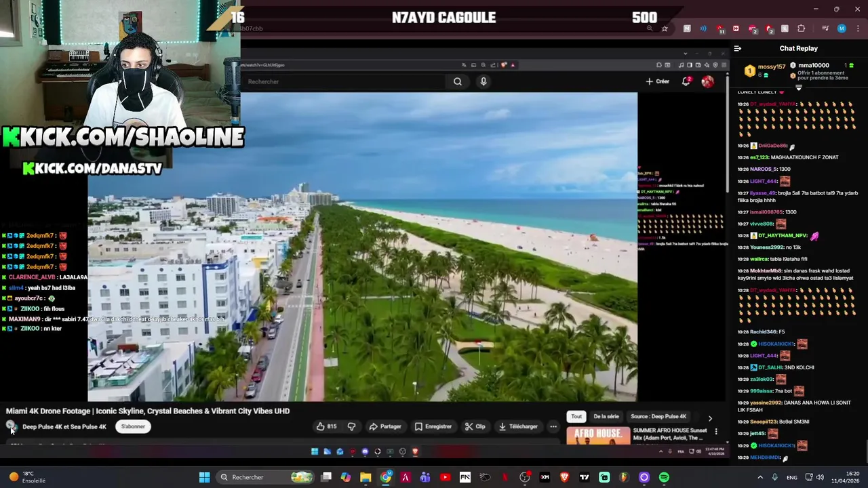The width and height of the screenshot is (868, 488).
Task: Open the YouTube account avatar menu
Action: tap(707, 81)
